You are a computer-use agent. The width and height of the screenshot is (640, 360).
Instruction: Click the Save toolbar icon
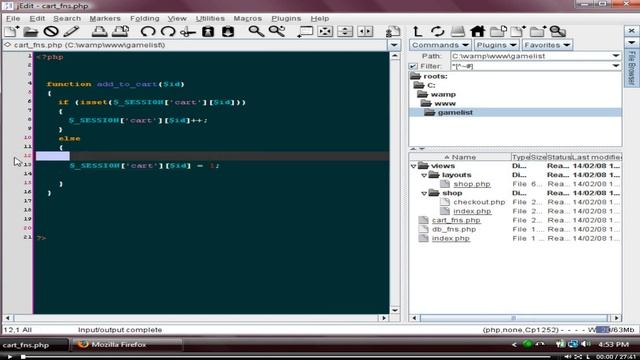71,31
